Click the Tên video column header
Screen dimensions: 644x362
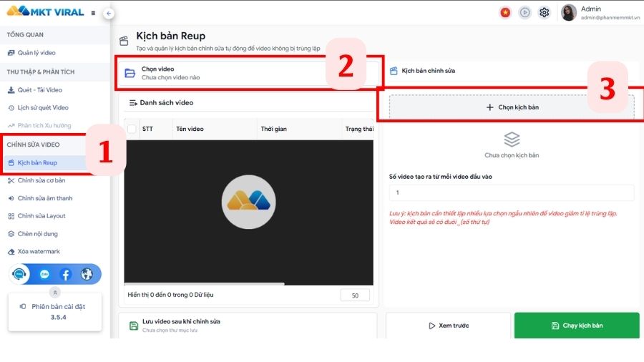click(190, 129)
